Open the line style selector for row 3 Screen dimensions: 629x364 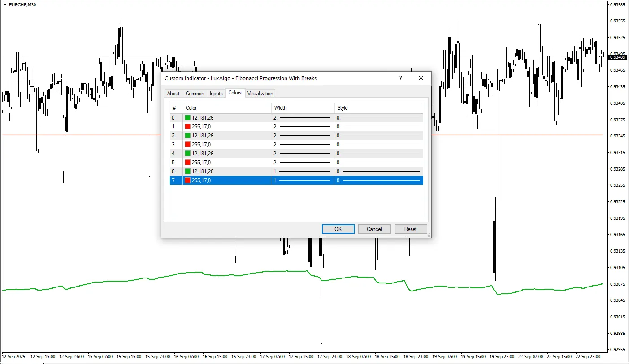click(x=379, y=145)
